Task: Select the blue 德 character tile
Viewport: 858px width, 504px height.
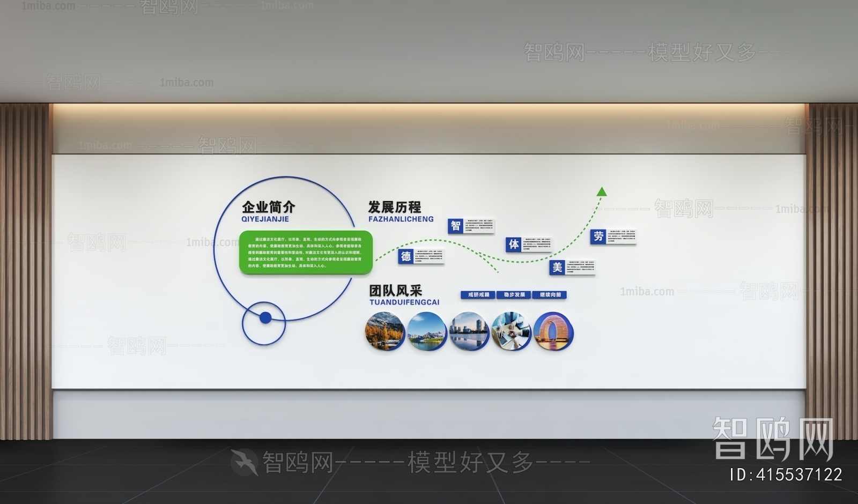Action: click(x=406, y=256)
